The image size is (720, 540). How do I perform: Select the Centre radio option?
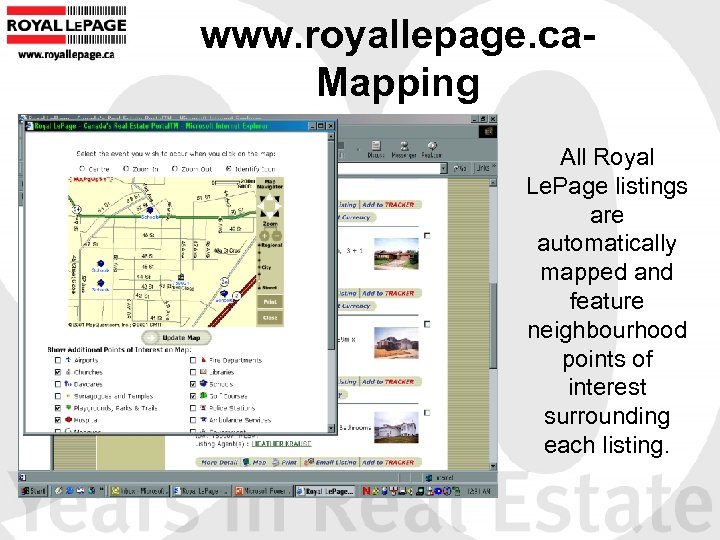83,169
